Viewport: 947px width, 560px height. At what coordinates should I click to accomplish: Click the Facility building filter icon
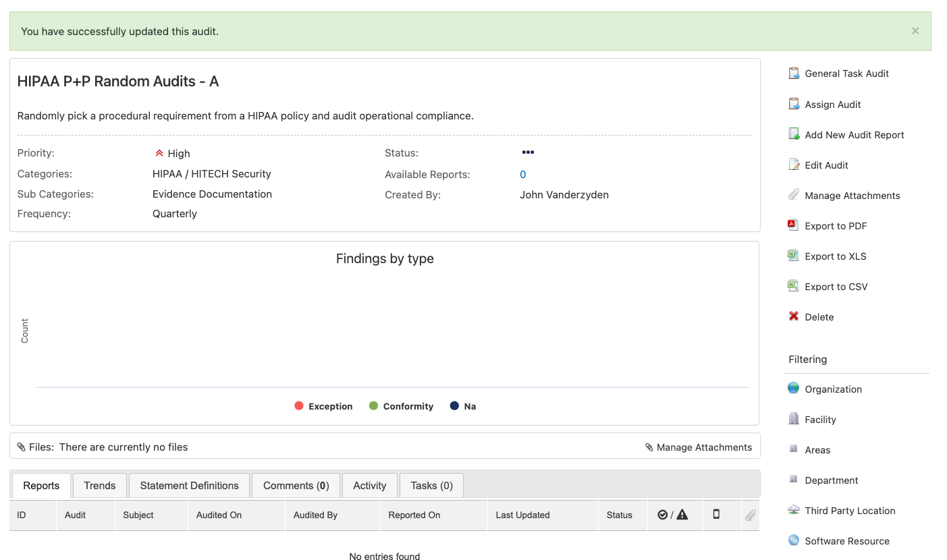794,419
